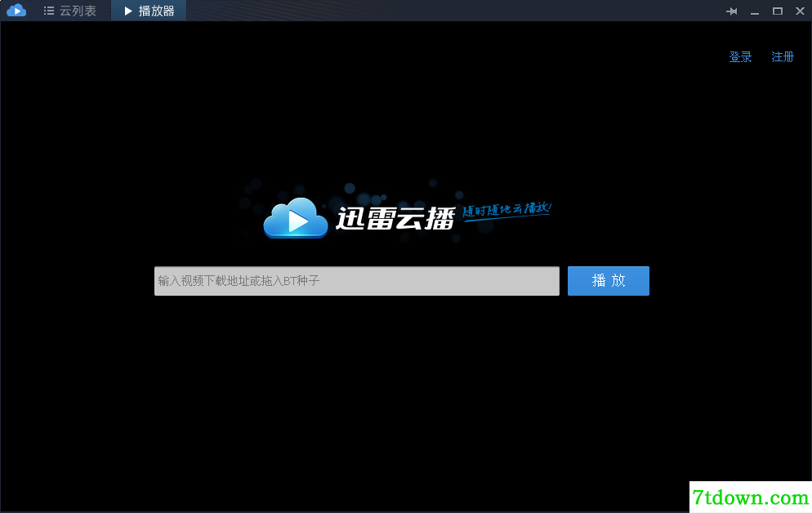The height and width of the screenshot is (513, 812).
Task: Minimize the player window
Action: (x=755, y=11)
